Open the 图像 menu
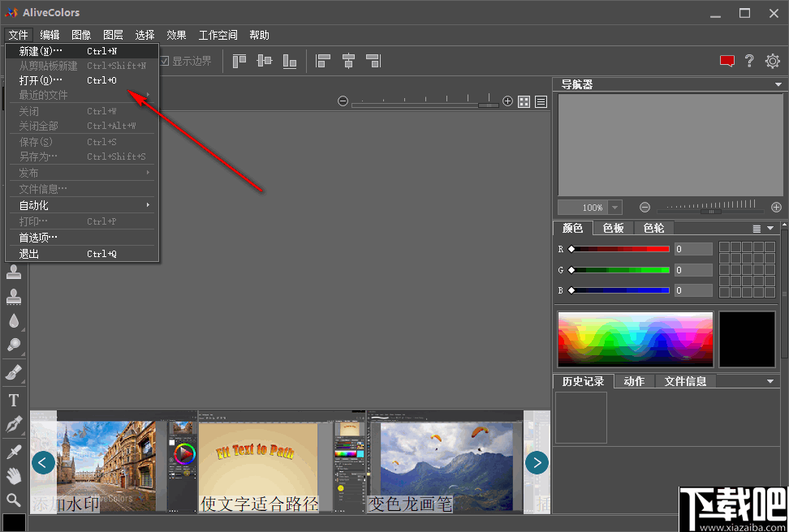 tap(81, 35)
